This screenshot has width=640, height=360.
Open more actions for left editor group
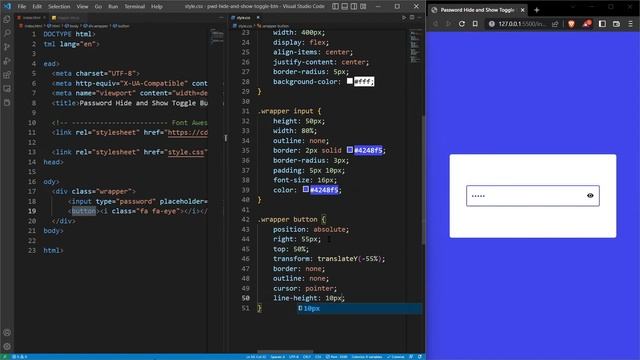coord(221,18)
